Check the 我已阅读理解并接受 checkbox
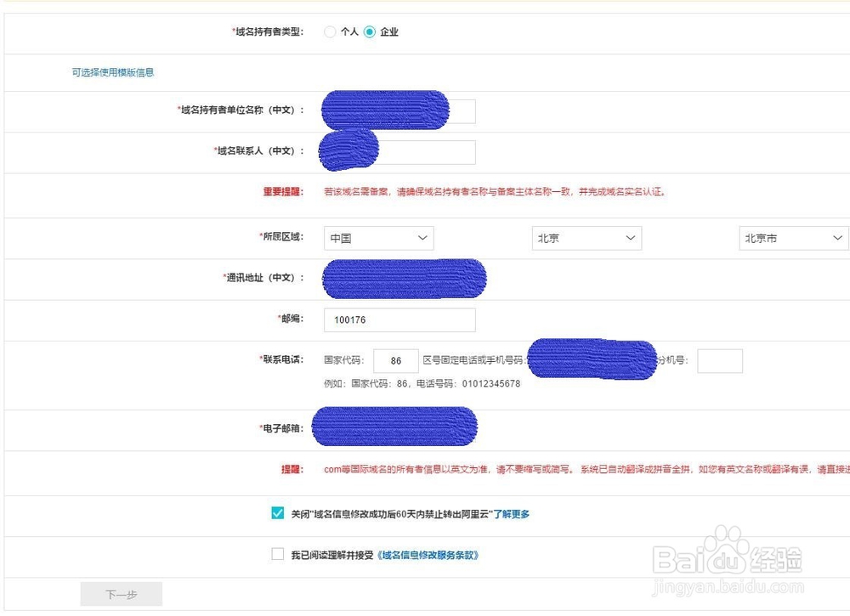The image size is (850, 616). [x=278, y=554]
